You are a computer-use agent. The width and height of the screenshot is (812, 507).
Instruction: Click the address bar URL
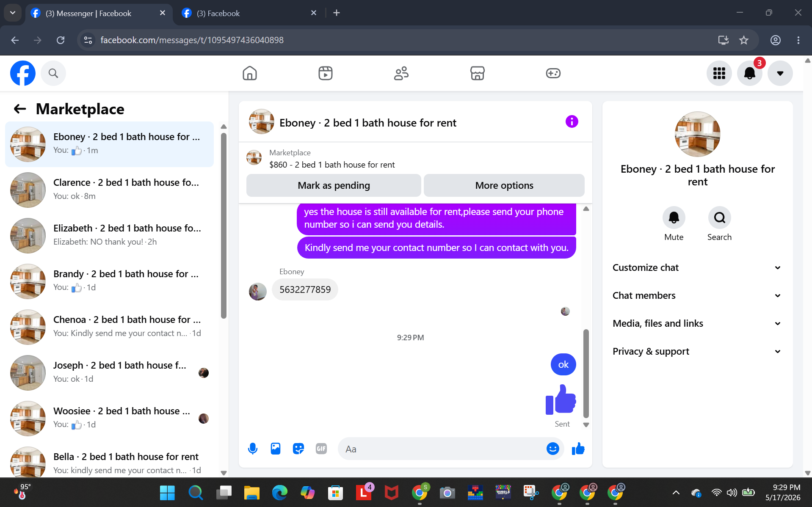[192, 40]
